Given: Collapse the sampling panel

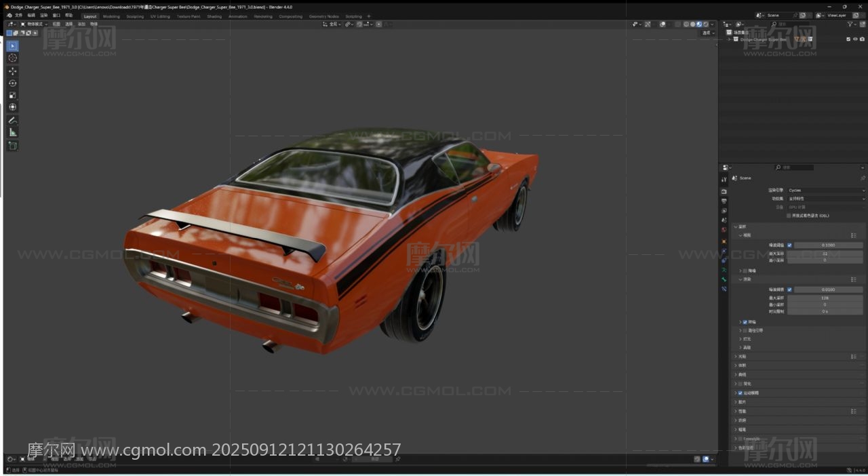Looking at the screenshot, I should tap(736, 226).
